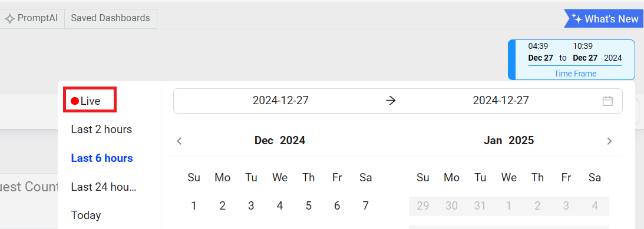
Task: Click the end date field 2024-12-27
Action: pyautogui.click(x=501, y=100)
